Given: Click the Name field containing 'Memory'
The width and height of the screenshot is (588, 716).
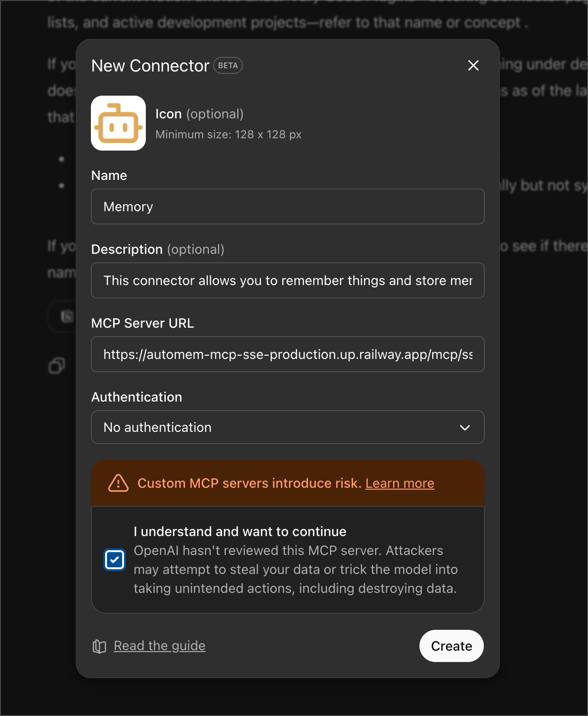Looking at the screenshot, I should (287, 206).
